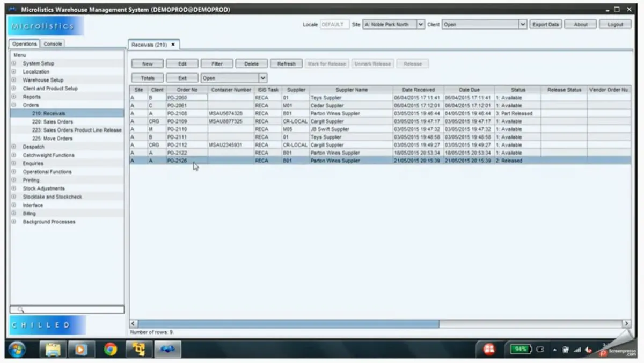The height and width of the screenshot is (363, 644).
Task: Click the Edit button
Action: point(182,64)
